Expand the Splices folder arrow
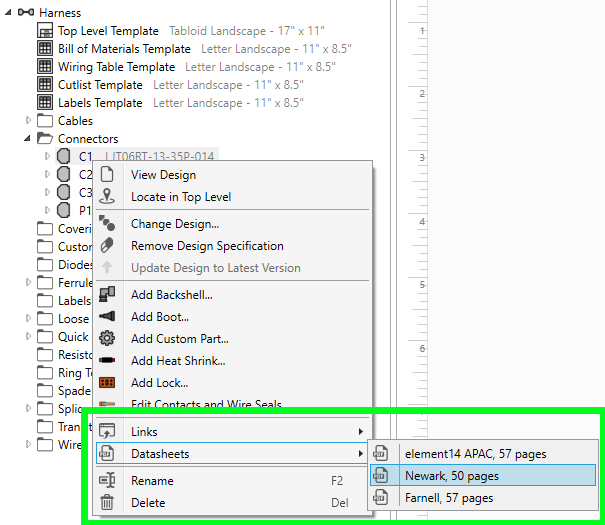 28,408
